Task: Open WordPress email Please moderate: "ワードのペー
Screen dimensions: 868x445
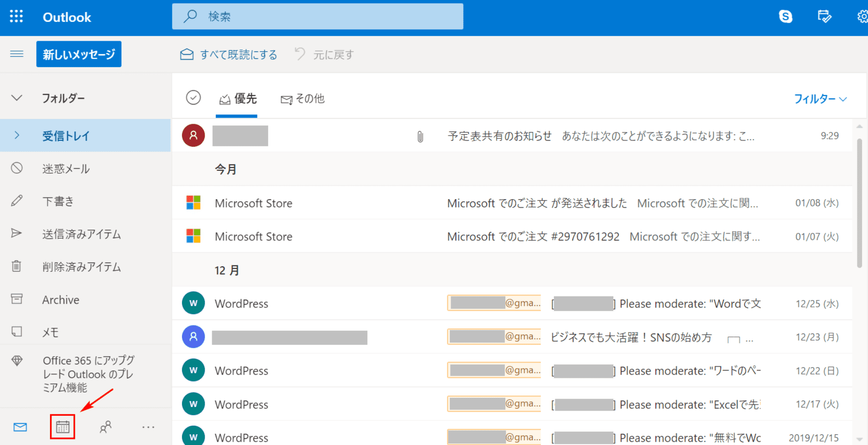Action: tap(512, 370)
